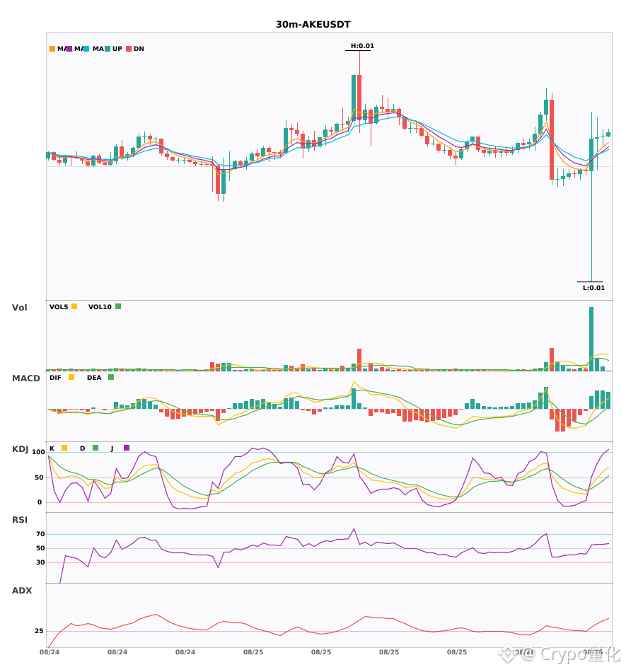
Task: Click the yellow DIF legend swatch
Action: 71,377
